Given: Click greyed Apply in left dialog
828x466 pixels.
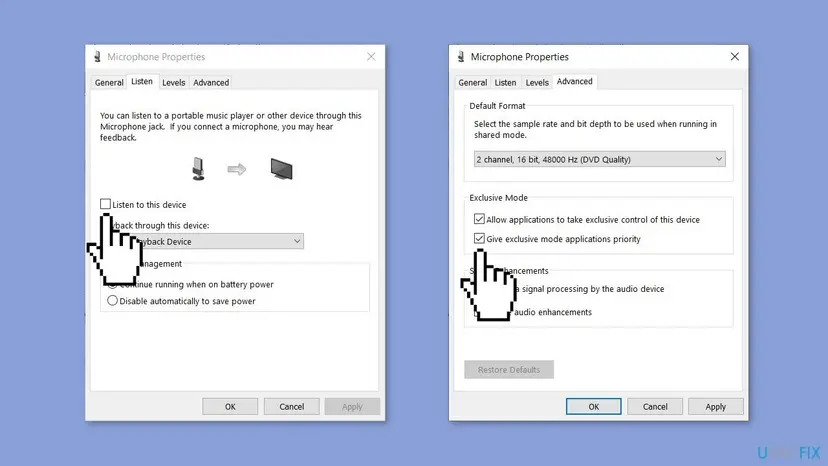Looking at the screenshot, I should click(352, 406).
